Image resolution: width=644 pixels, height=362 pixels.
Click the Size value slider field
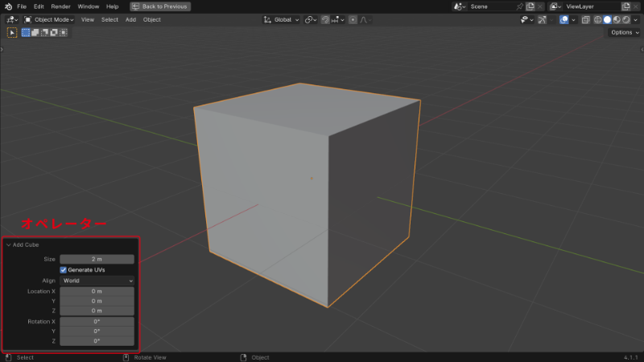tap(97, 259)
